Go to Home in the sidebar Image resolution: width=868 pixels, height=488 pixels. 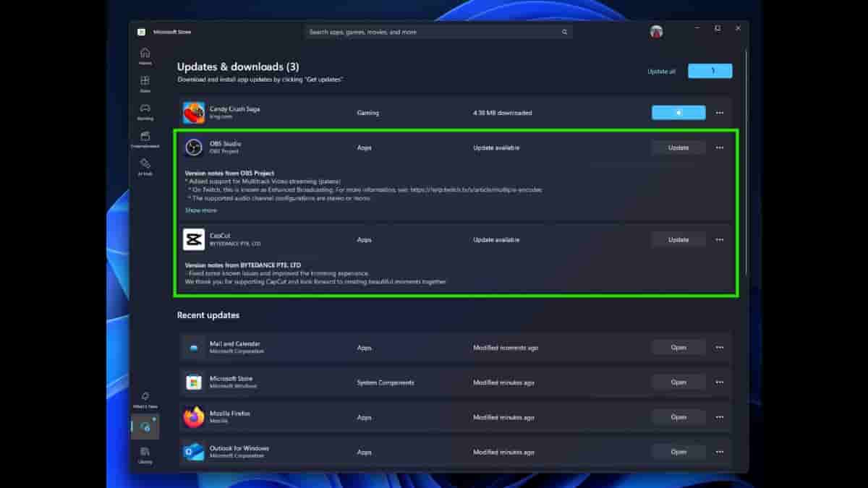tap(145, 56)
